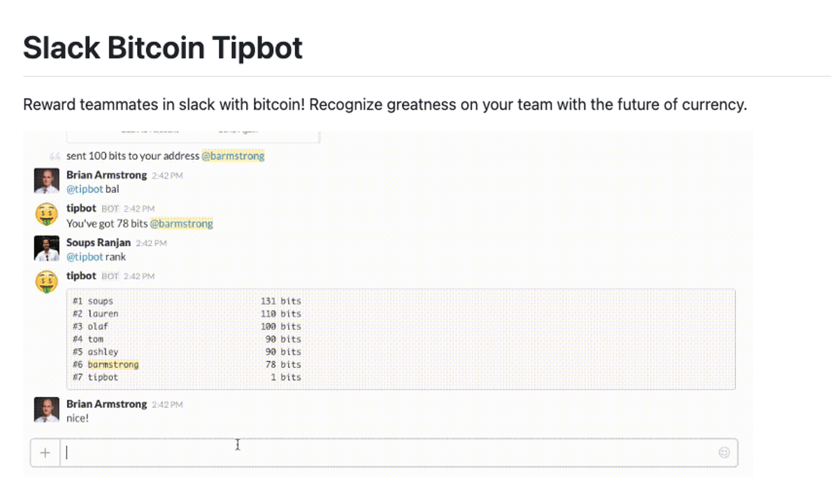Select the highlighted barmstrong entry in the leaderboard
Viewport: 839px width, 504px height.
pos(113,364)
